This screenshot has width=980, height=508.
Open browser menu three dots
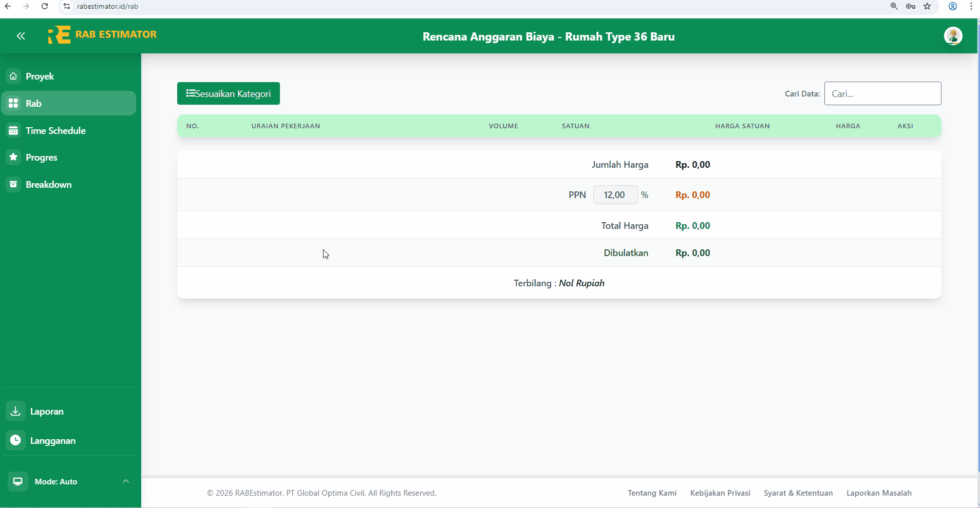pyautogui.click(x=971, y=6)
